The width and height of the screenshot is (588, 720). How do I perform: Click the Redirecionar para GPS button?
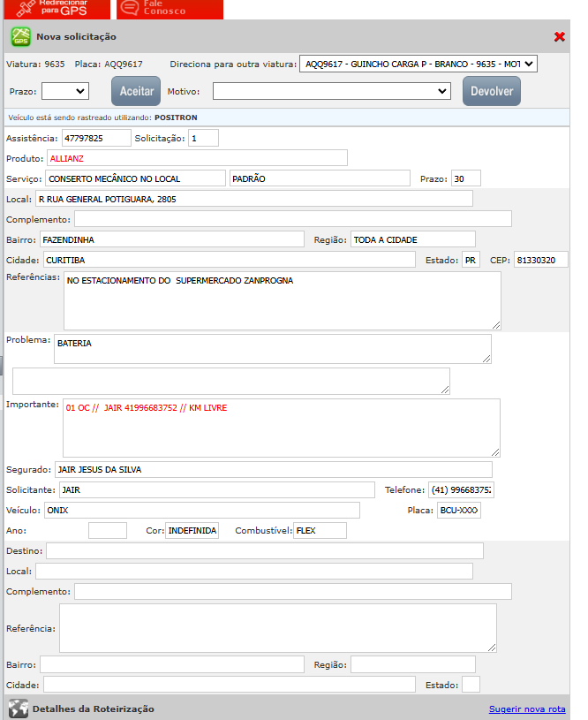click(57, 9)
